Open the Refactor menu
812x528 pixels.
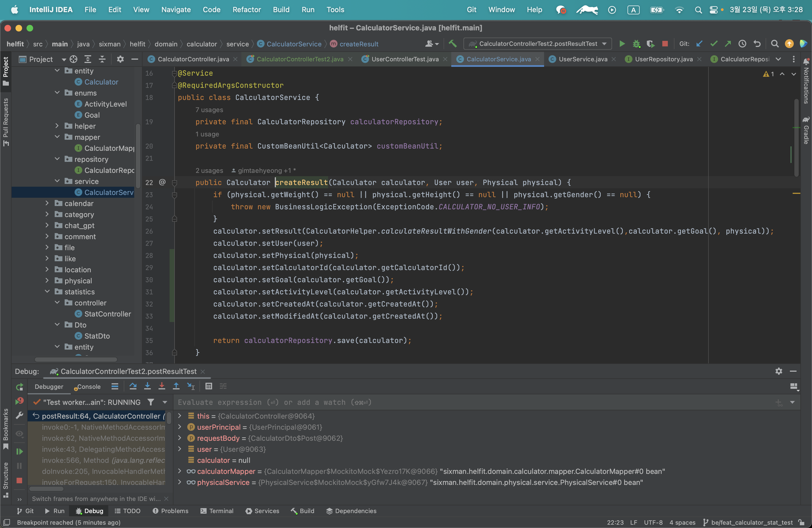tap(246, 10)
